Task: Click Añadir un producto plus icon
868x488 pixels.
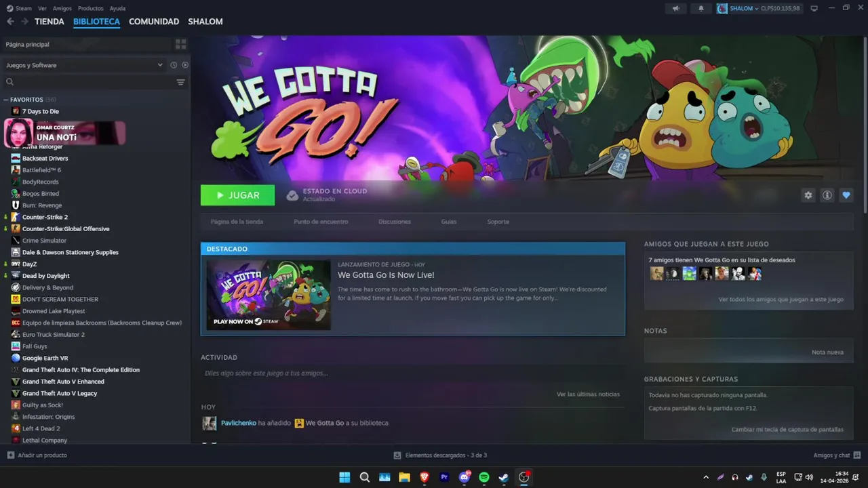Action: (x=10, y=455)
